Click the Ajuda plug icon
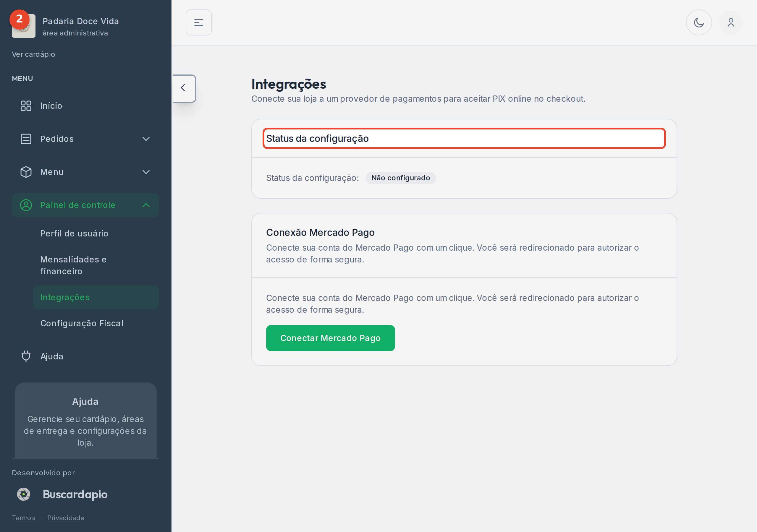Screen dimensions: 757x532 26,356
